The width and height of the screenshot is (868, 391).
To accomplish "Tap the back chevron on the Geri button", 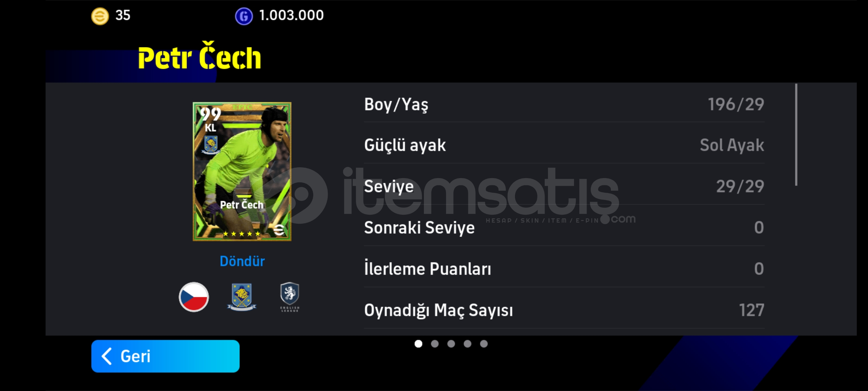I will point(106,356).
